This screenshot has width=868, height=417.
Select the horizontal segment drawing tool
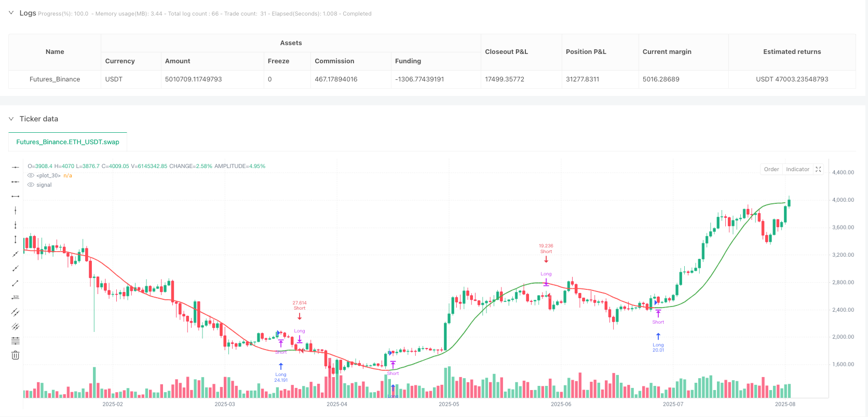(16, 196)
